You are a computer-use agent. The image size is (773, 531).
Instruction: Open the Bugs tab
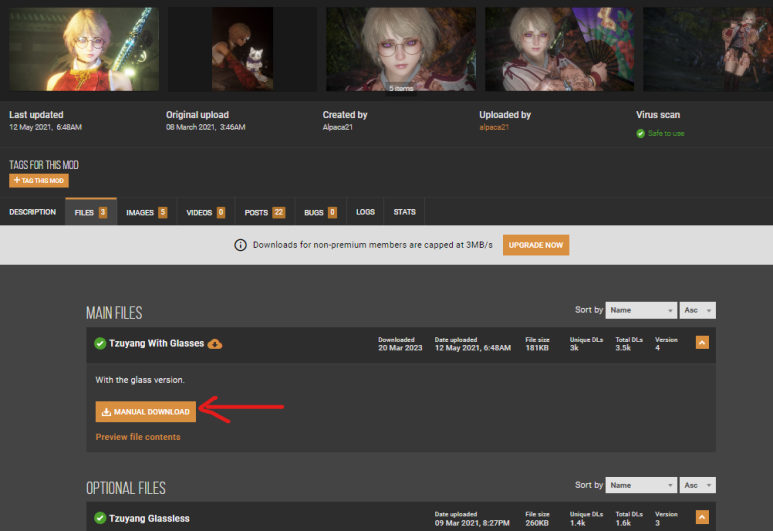[x=320, y=212]
